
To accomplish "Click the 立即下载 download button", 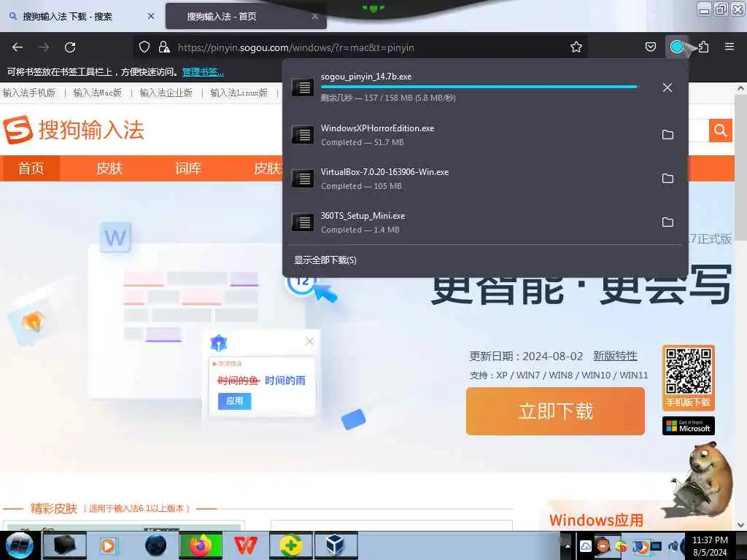I will pos(555,411).
